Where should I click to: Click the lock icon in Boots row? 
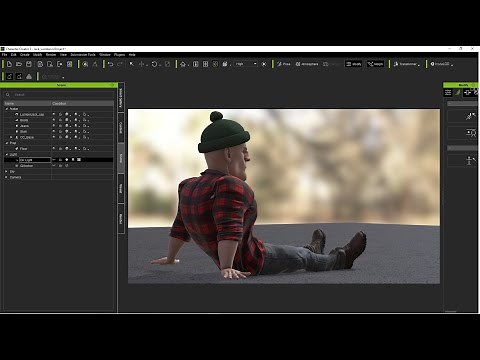[60, 120]
